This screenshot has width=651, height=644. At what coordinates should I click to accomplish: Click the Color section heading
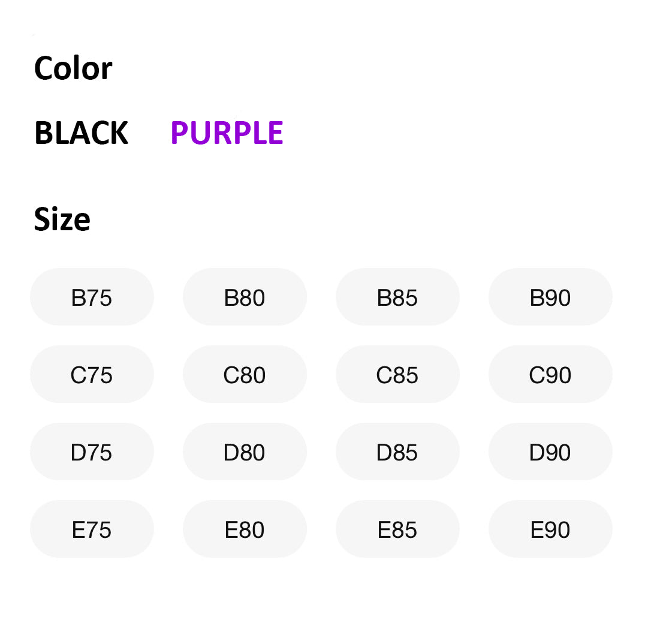tap(73, 68)
